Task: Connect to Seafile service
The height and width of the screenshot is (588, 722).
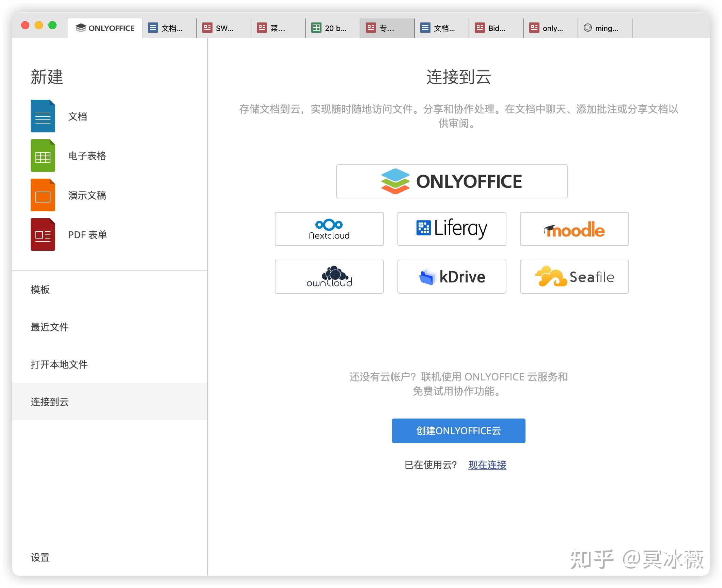Action: [574, 276]
